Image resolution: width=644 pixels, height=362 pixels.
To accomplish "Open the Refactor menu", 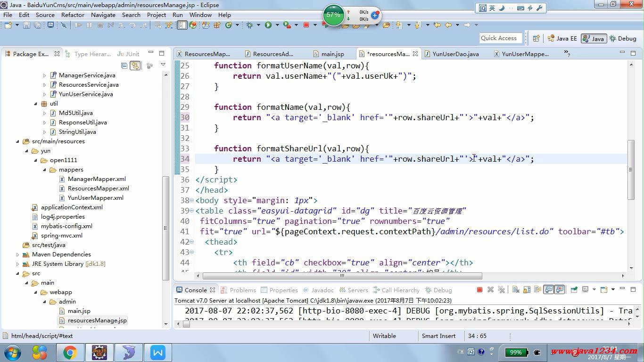I will [x=73, y=15].
